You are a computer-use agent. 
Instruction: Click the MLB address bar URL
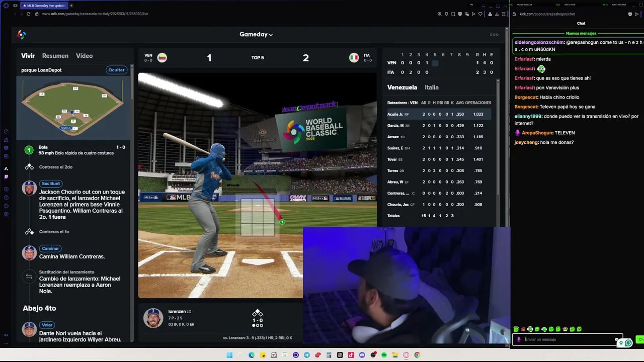95,14
